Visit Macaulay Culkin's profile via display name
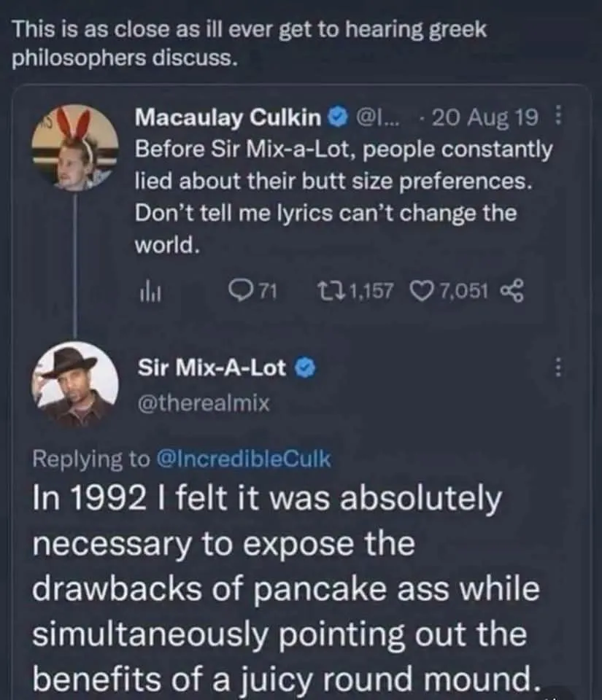The height and width of the screenshot is (700, 602). [x=229, y=116]
